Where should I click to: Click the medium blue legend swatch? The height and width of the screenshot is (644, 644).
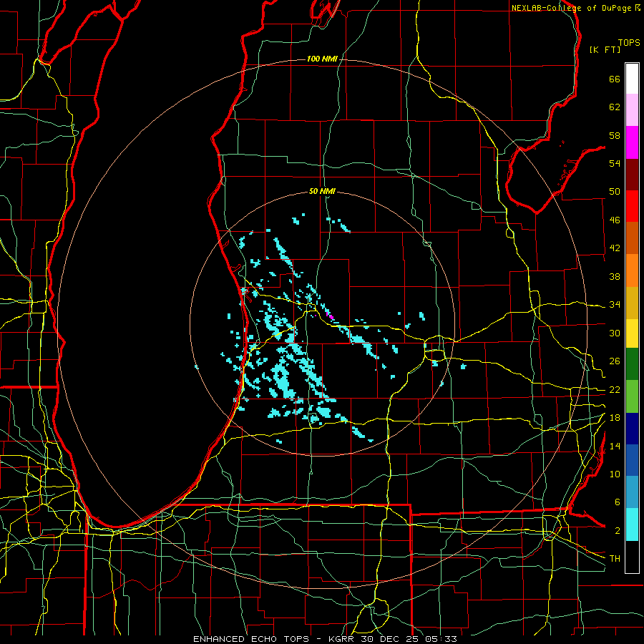(632, 460)
